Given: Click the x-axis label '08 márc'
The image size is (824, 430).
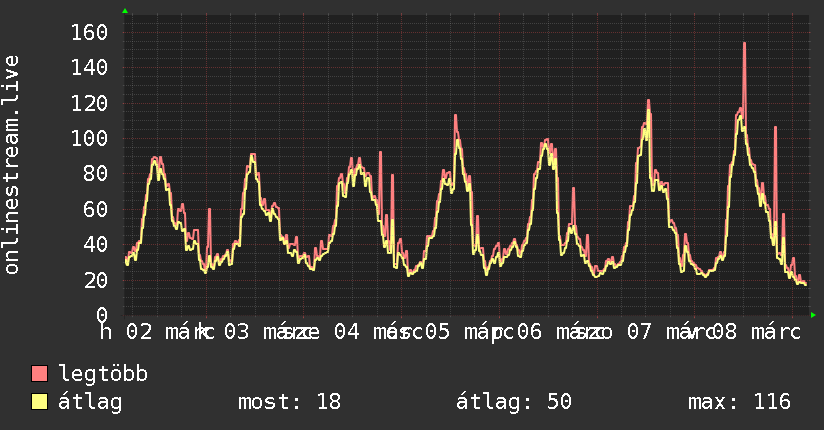Looking at the screenshot, I should pos(756,332).
